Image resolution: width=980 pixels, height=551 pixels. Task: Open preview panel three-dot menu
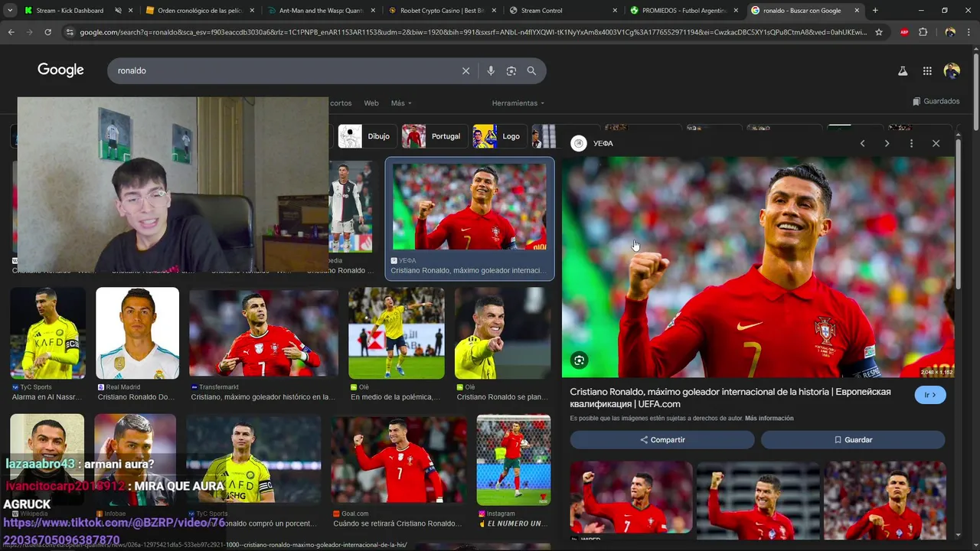pyautogui.click(x=911, y=143)
